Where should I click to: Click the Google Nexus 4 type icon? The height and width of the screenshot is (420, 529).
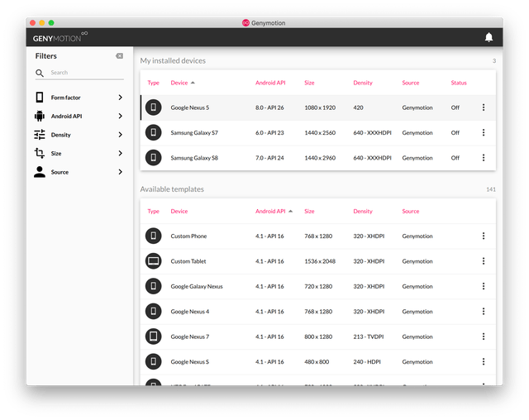(153, 312)
